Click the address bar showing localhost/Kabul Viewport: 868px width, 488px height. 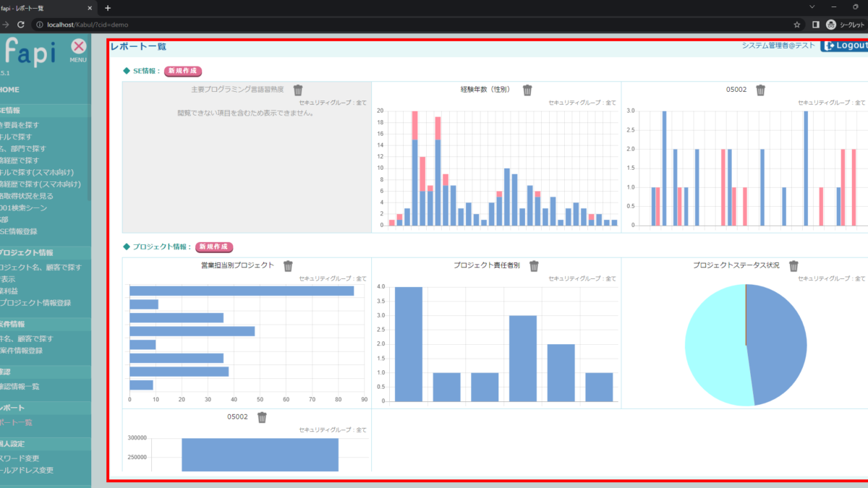pyautogui.click(x=362, y=25)
